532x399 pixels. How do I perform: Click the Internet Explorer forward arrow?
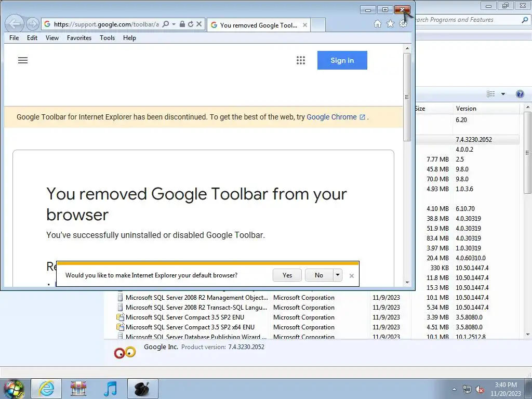tap(33, 24)
